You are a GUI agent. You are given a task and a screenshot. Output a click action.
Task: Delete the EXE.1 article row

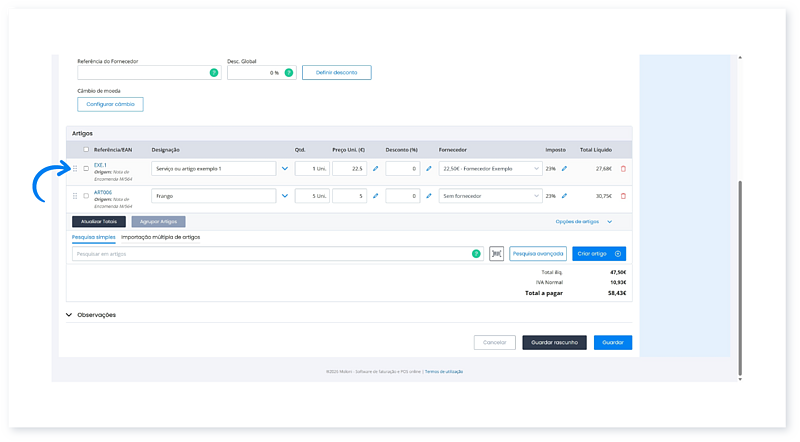point(623,168)
